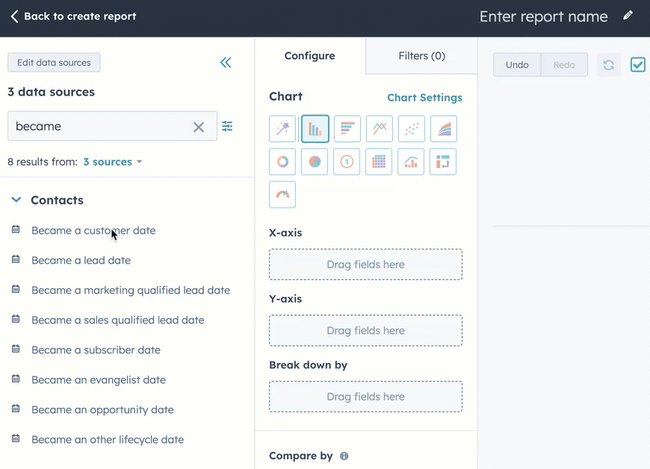
Task: Click the Enter report name field
Action: point(543,17)
